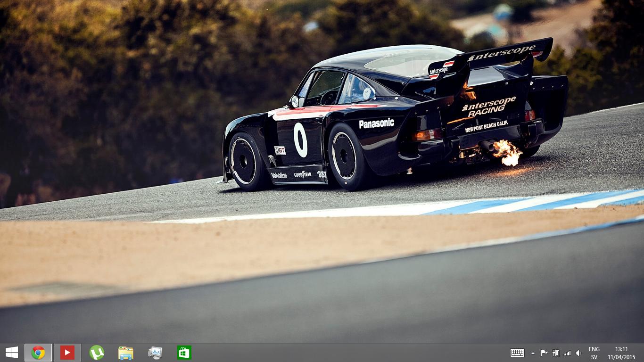Switch input language ENG SV
This screenshot has width=644, height=362.
pyautogui.click(x=594, y=353)
